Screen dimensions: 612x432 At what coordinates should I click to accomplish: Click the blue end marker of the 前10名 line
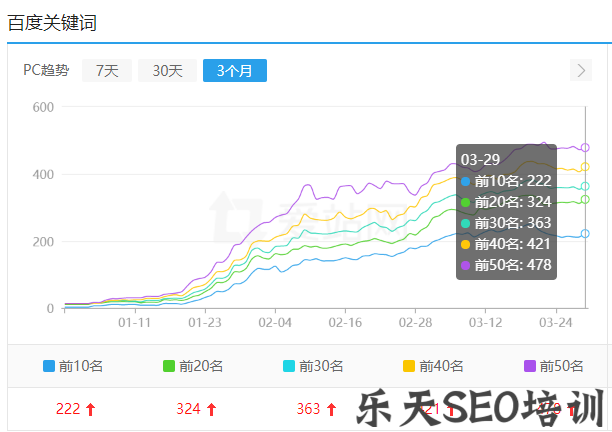tap(585, 234)
